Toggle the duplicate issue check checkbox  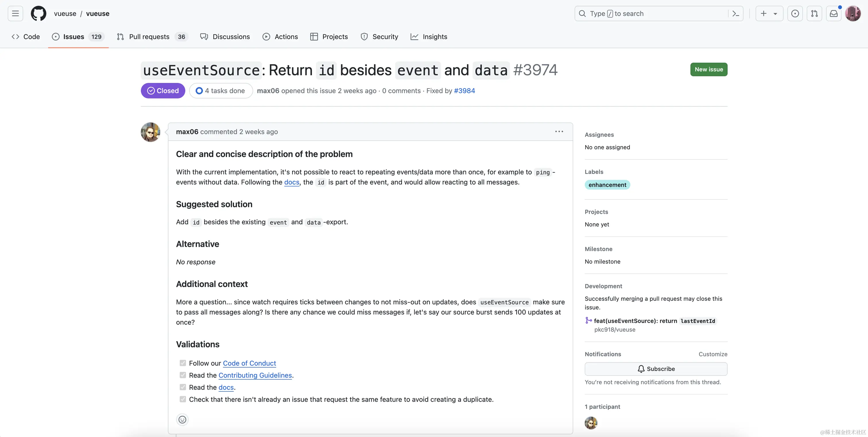click(183, 399)
